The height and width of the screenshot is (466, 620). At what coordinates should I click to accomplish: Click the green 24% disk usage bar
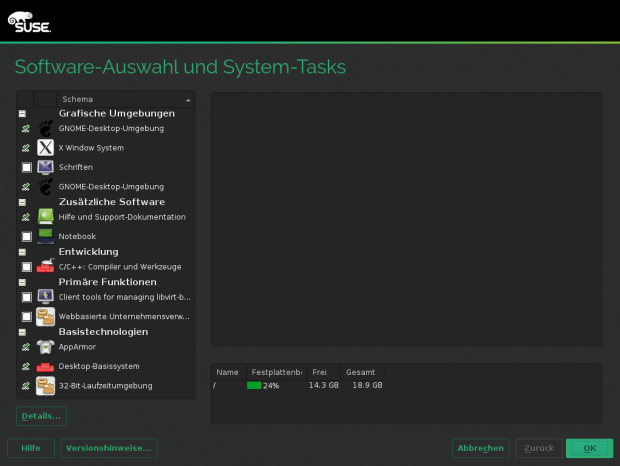tap(254, 385)
